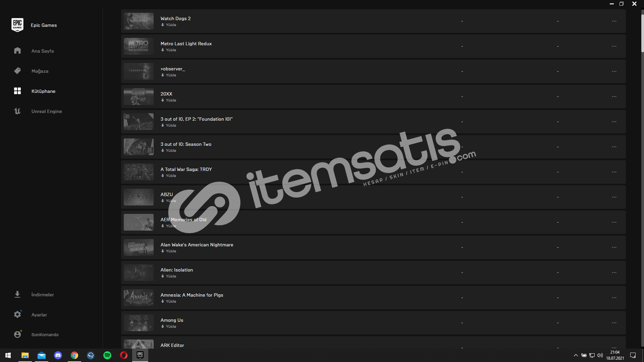
Task: Expand the three-dot menu for Among Us
Action: click(x=614, y=323)
